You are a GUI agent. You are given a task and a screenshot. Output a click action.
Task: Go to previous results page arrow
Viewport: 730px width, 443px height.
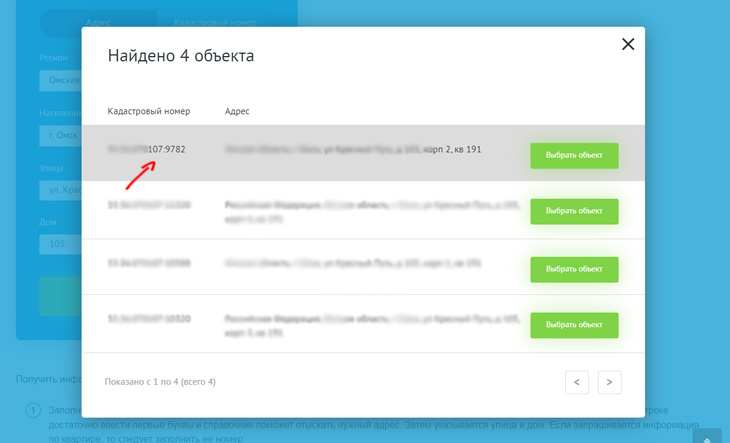(x=576, y=382)
